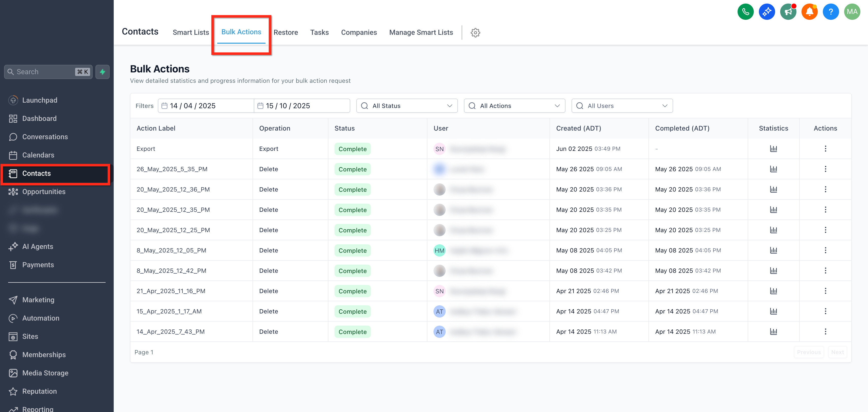Open three-dot actions for 8_May_2025_12_05_PM
This screenshot has width=868, height=412.
point(825,250)
